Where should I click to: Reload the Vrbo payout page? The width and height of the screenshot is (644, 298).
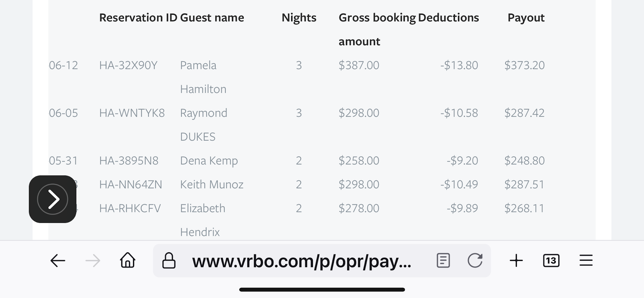475,261
